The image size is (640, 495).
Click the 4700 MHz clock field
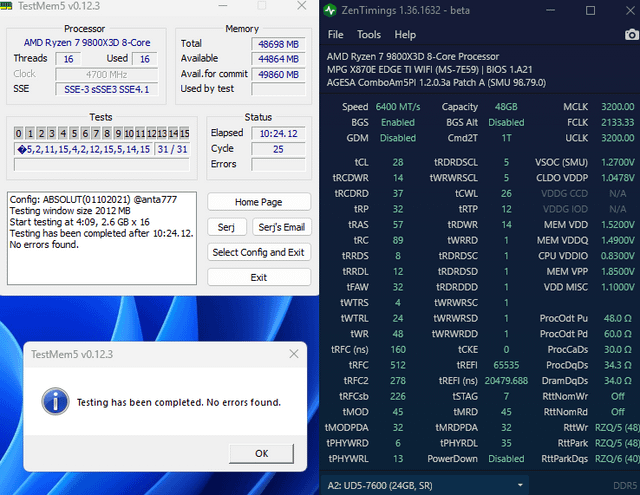pyautogui.click(x=107, y=75)
